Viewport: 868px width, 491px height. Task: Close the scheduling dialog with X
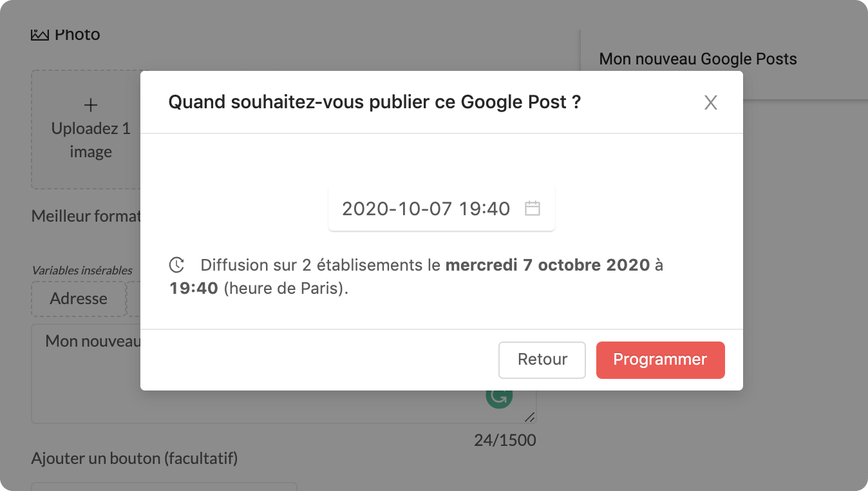pyautogui.click(x=710, y=102)
